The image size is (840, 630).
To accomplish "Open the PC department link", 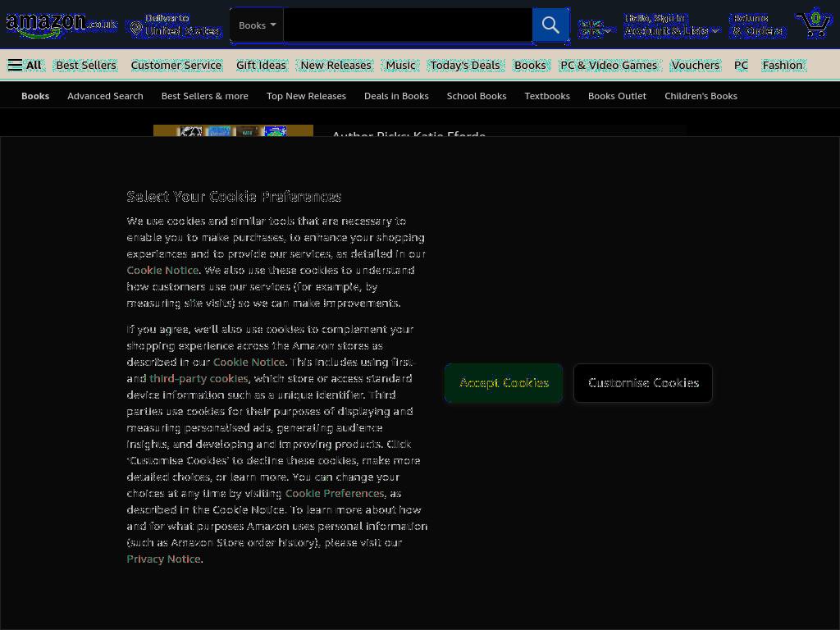I will [x=741, y=66].
